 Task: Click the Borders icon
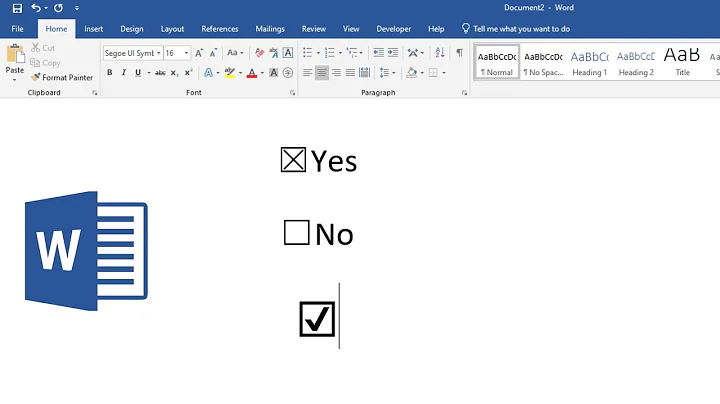(433, 73)
